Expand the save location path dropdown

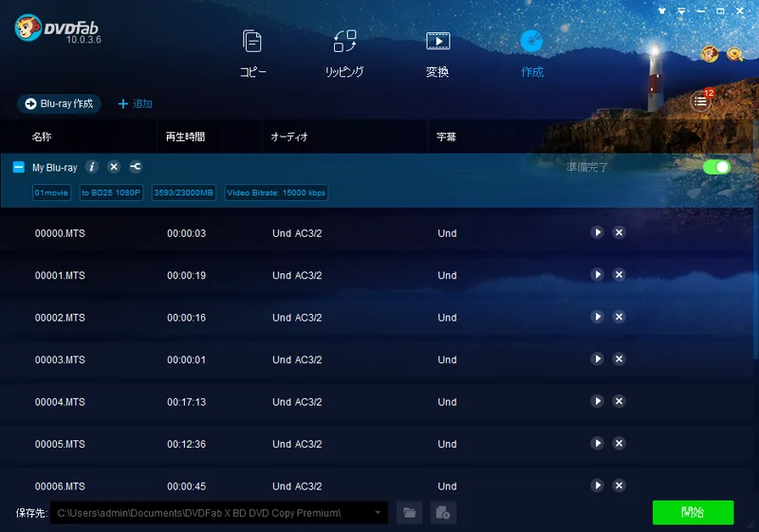pos(379,513)
